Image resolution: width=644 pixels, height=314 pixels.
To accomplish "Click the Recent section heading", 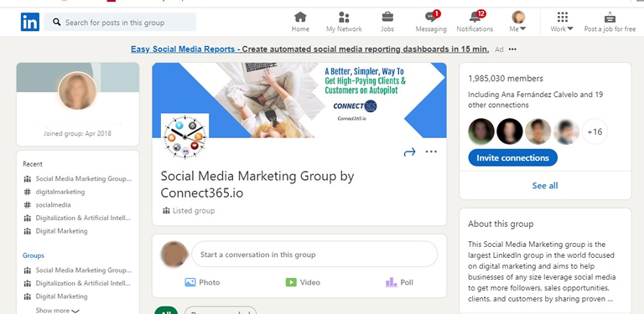I will pyautogui.click(x=33, y=164).
